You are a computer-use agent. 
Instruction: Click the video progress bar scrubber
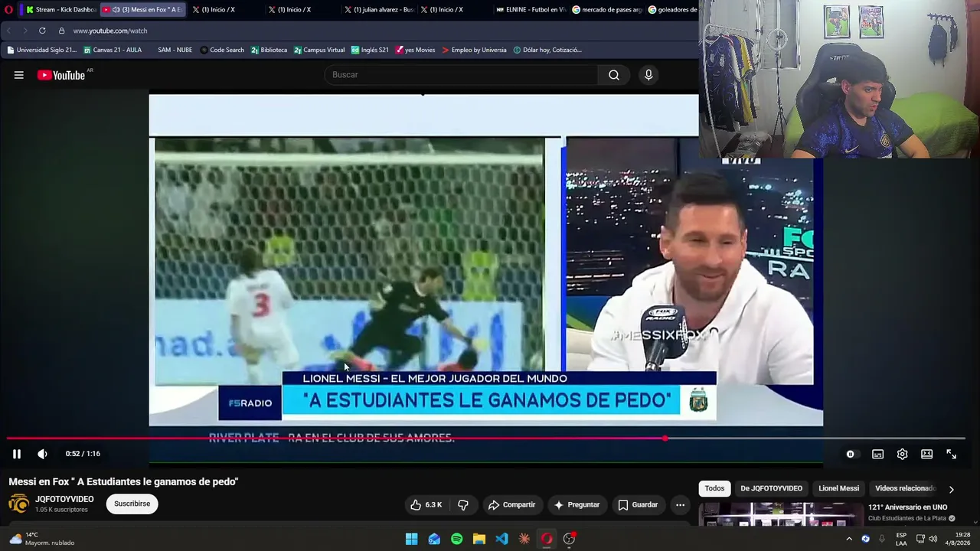[665, 439]
